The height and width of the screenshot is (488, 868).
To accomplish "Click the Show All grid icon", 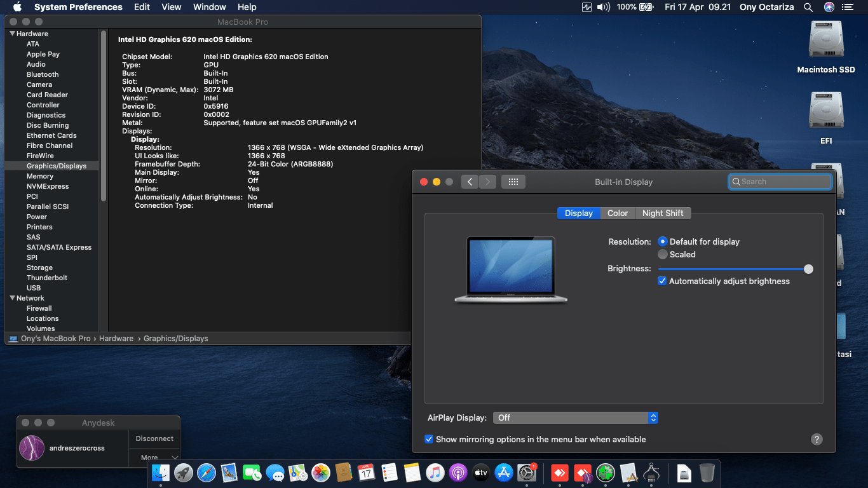I will point(513,182).
